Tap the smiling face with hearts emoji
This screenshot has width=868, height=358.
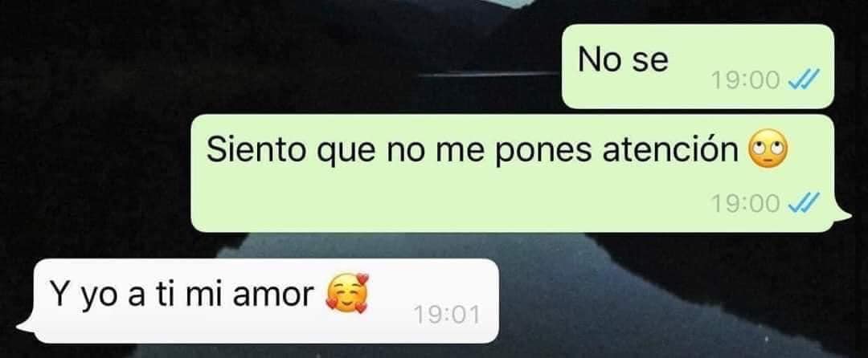[348, 294]
